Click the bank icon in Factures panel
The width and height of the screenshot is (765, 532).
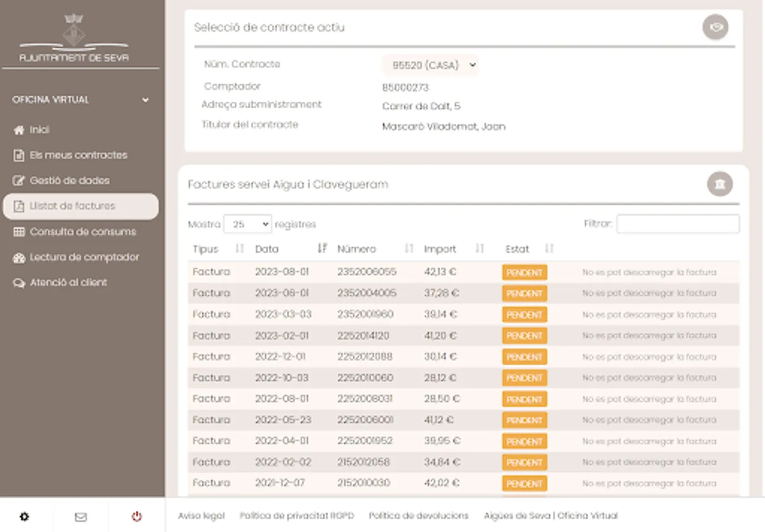719,184
